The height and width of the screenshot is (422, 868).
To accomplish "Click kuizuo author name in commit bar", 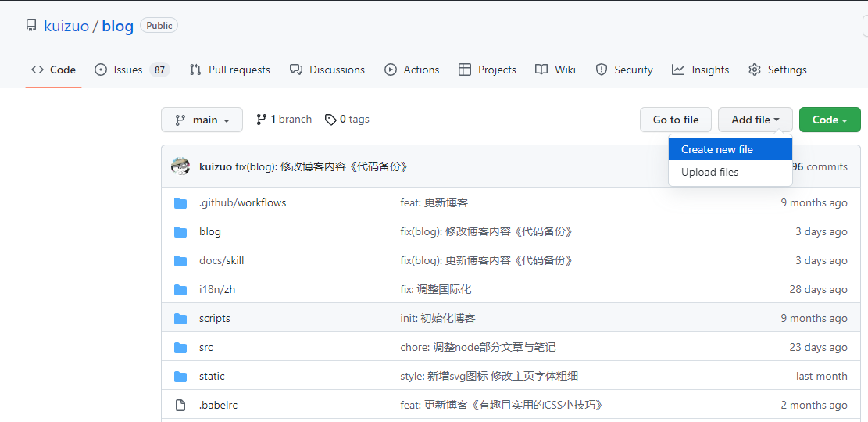I will tap(216, 166).
